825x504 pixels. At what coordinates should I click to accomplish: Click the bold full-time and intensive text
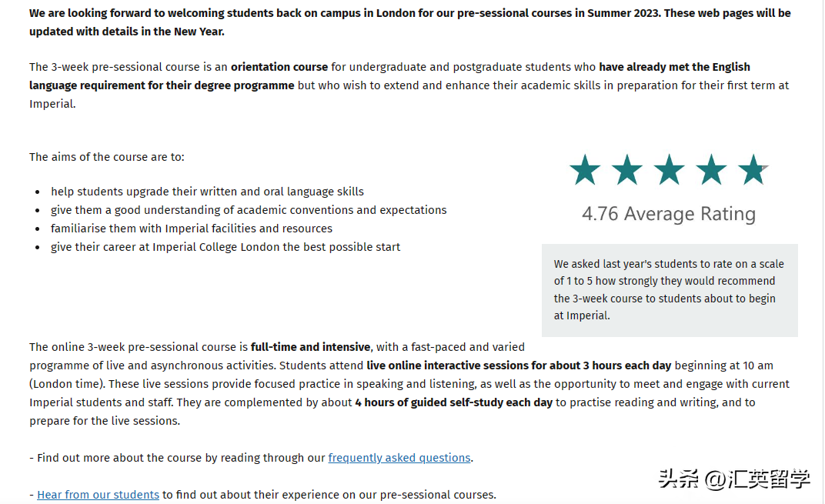tap(310, 347)
